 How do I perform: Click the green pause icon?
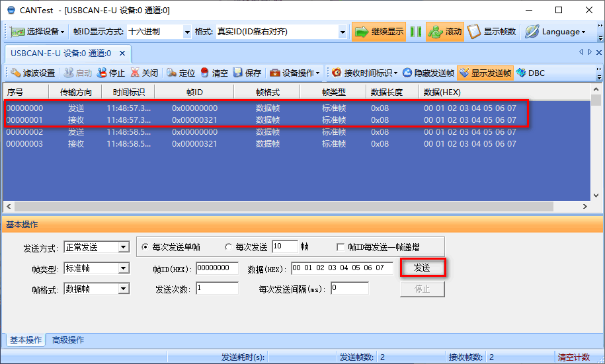(x=416, y=32)
